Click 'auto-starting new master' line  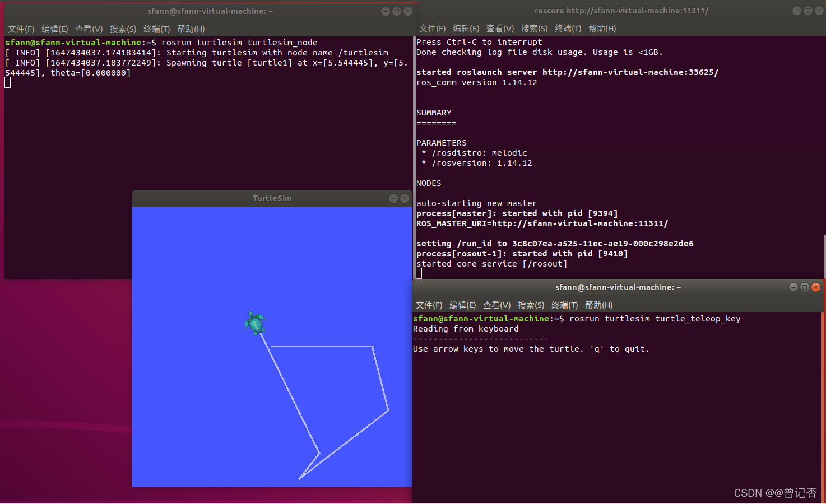tap(476, 203)
